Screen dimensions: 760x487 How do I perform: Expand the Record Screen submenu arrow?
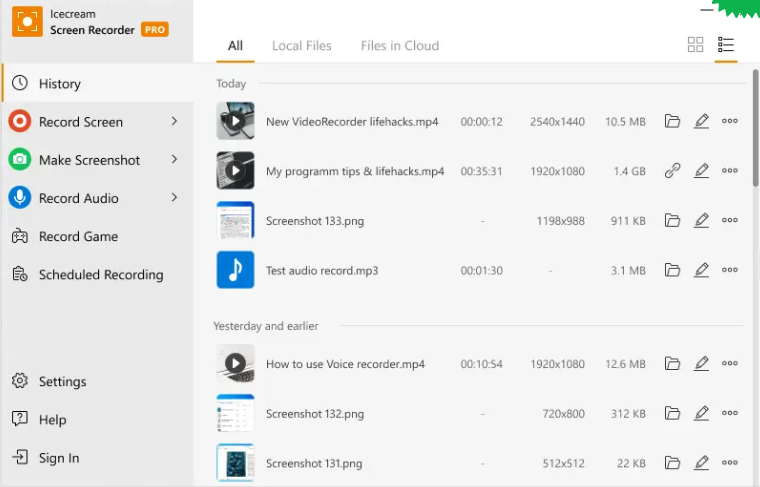coord(174,121)
